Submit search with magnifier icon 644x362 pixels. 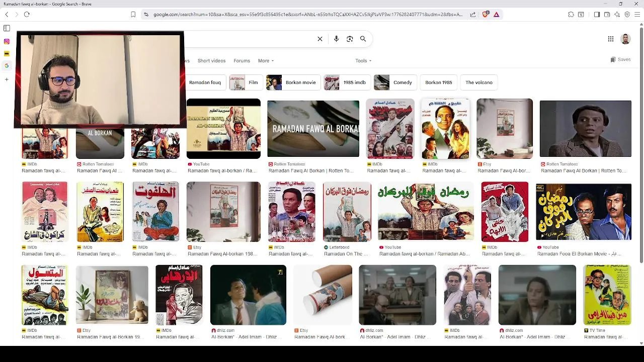tap(363, 39)
